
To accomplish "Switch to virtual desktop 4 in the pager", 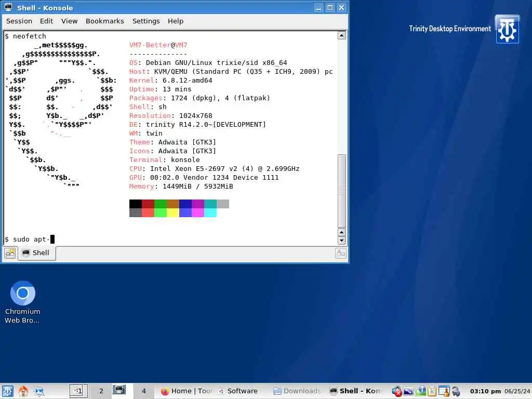I will pos(143,391).
